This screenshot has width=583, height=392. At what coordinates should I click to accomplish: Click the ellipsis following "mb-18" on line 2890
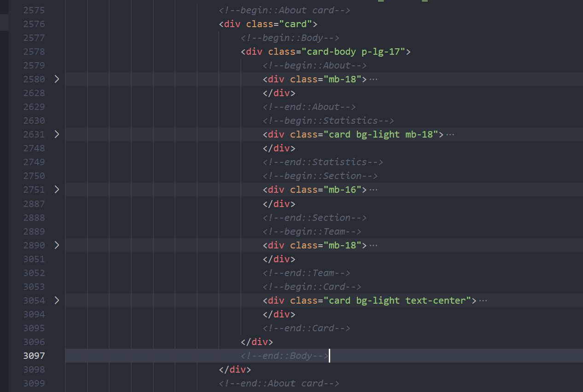pos(373,245)
